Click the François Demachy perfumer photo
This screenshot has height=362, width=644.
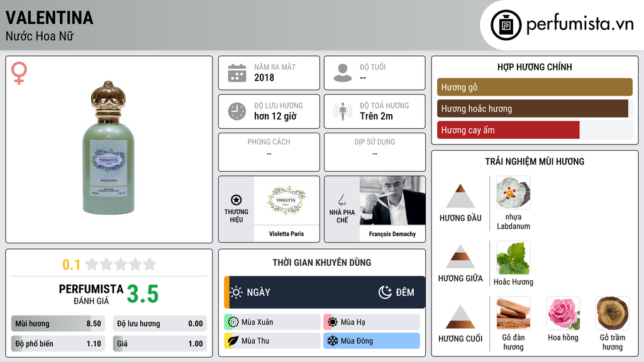(392, 200)
